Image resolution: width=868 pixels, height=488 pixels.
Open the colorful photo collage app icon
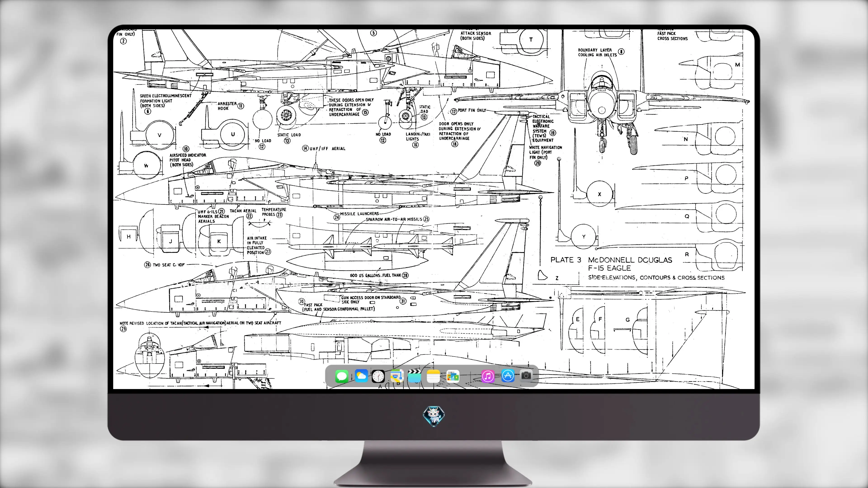pos(453,376)
